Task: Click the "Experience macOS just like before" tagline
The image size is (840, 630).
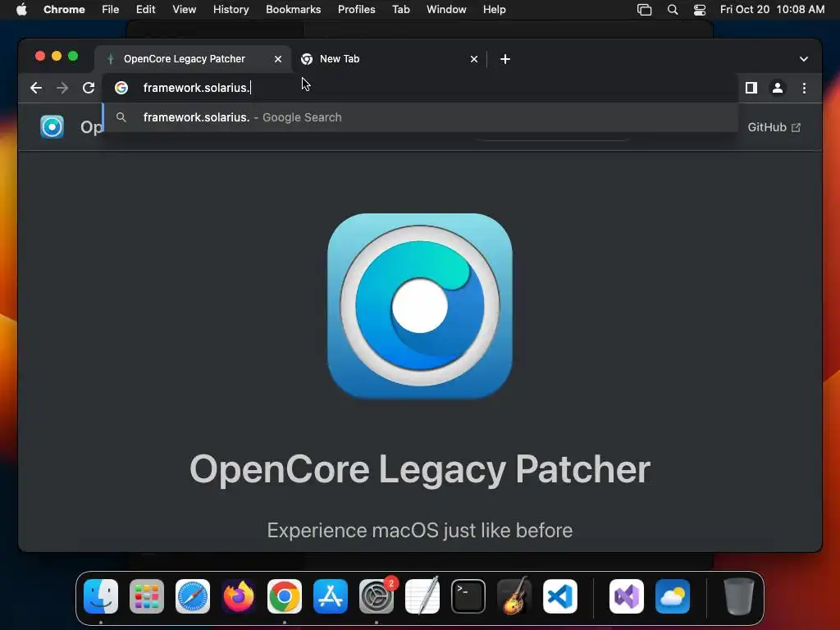Action: pyautogui.click(x=420, y=531)
